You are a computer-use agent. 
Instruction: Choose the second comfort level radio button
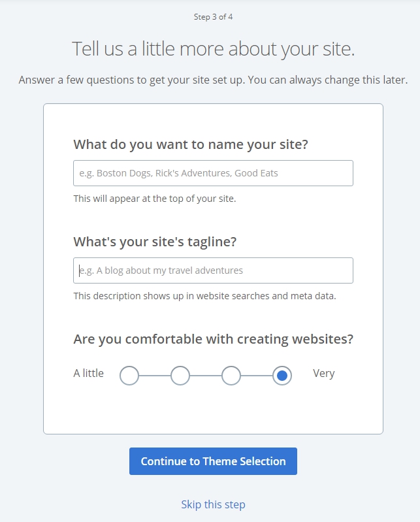tap(180, 376)
